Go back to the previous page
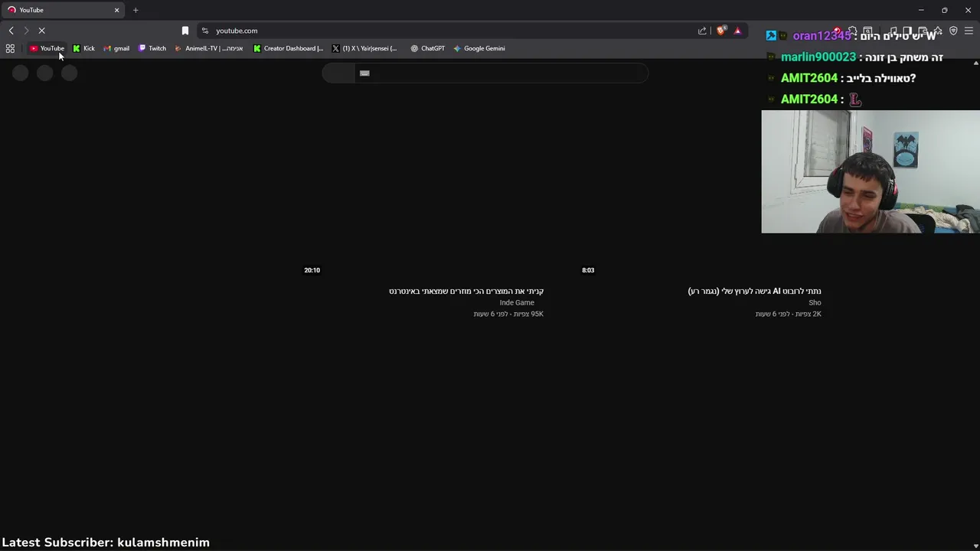Screen dimensions: 980x551 pos(11,31)
